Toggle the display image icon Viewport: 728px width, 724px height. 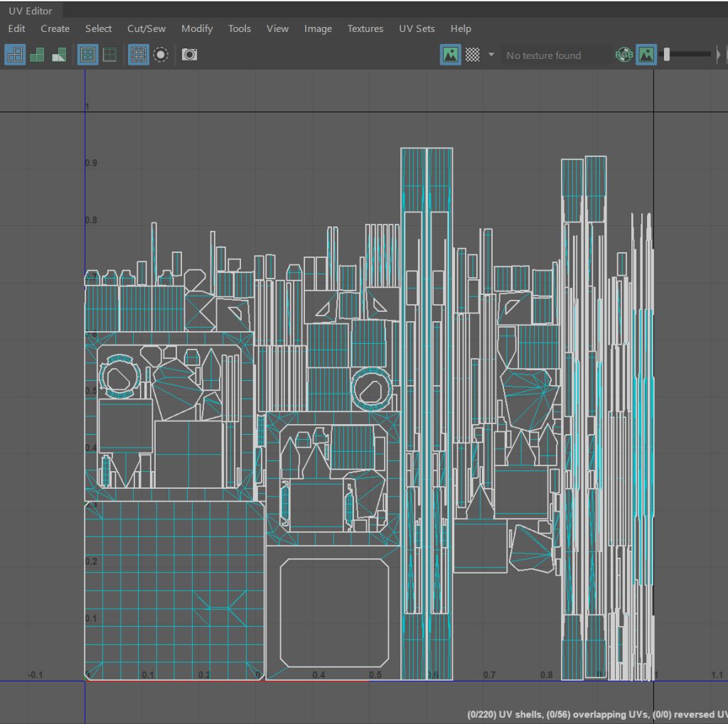[x=450, y=55]
